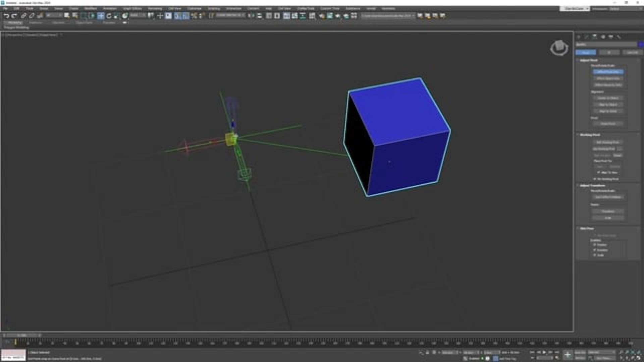644x362 pixels.
Task: Click the Reset Pivot button
Action: 608,124
